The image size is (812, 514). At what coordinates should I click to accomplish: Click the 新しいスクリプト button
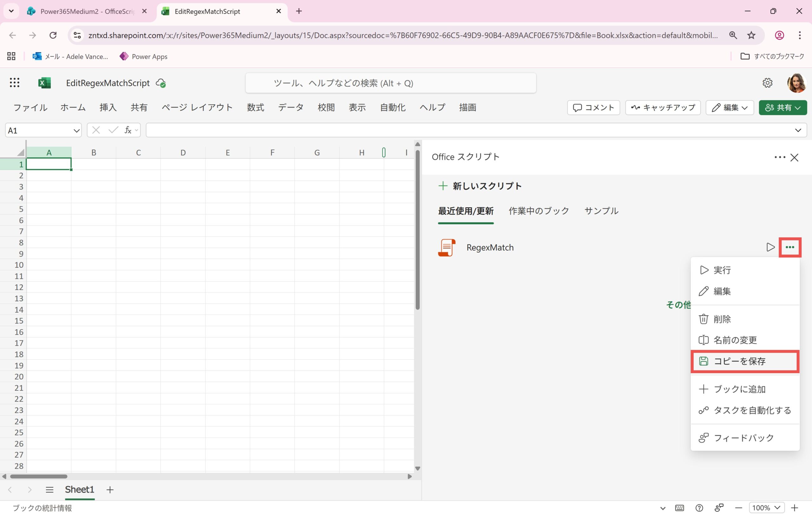480,186
